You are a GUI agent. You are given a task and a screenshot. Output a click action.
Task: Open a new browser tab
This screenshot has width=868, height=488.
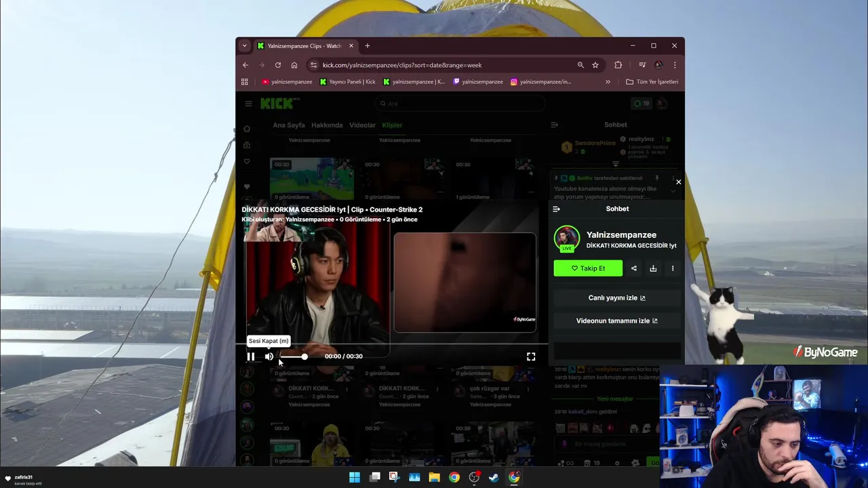click(368, 46)
